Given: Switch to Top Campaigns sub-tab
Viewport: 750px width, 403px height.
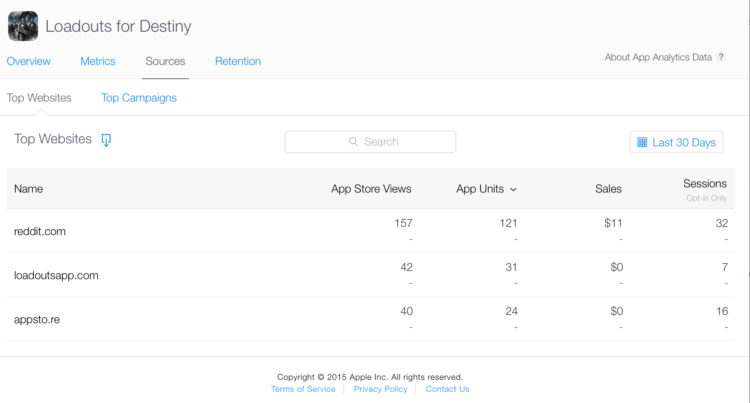Looking at the screenshot, I should pos(139,98).
